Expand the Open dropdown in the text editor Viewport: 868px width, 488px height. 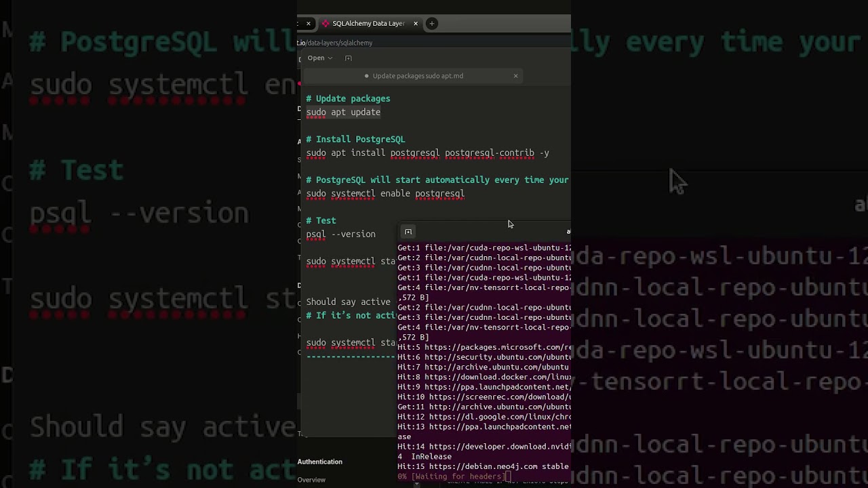[x=319, y=58]
